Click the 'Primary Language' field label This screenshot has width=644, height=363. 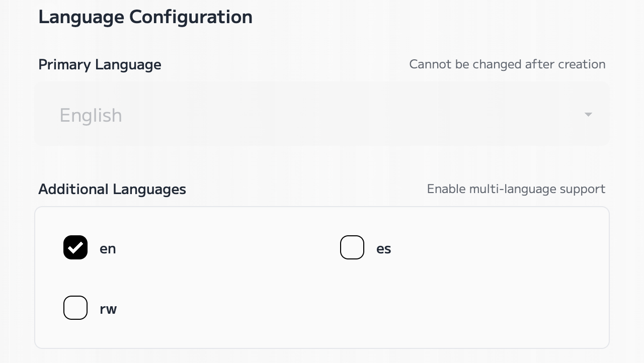point(100,65)
